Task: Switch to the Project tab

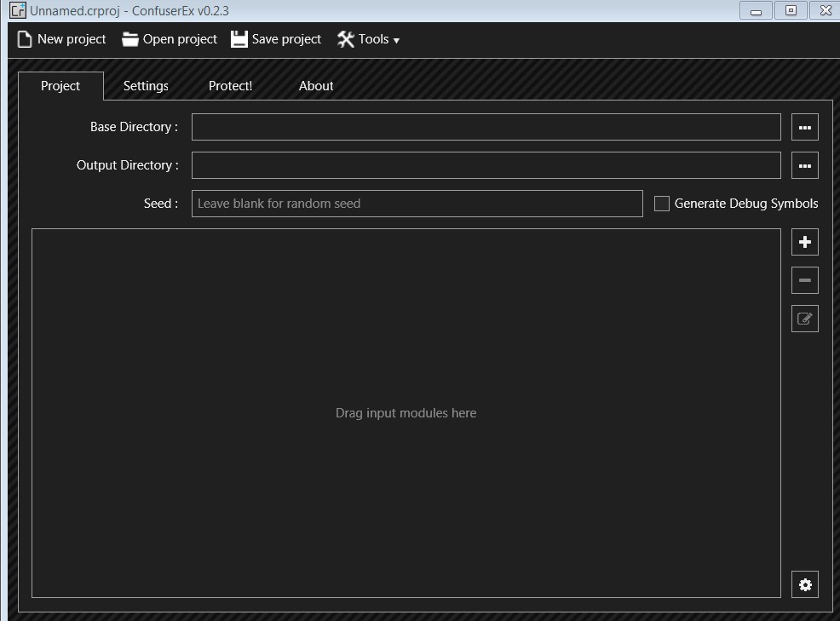Action: click(60, 86)
